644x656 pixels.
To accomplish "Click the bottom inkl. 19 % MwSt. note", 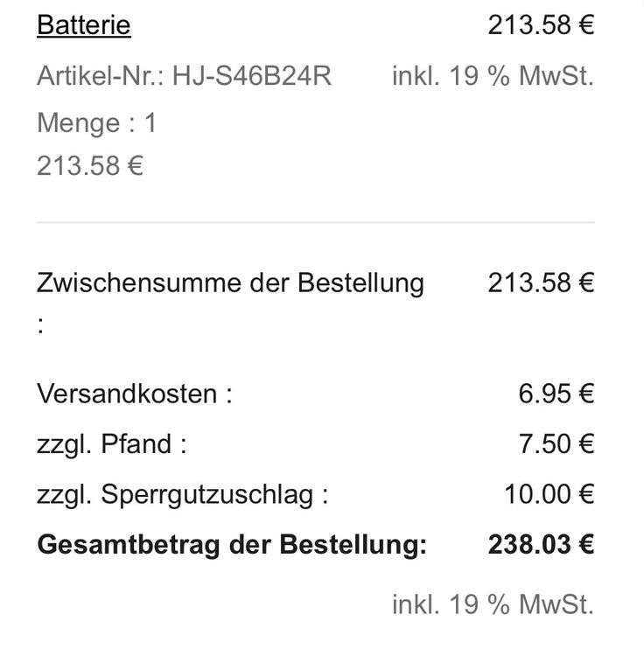I will (493, 604).
